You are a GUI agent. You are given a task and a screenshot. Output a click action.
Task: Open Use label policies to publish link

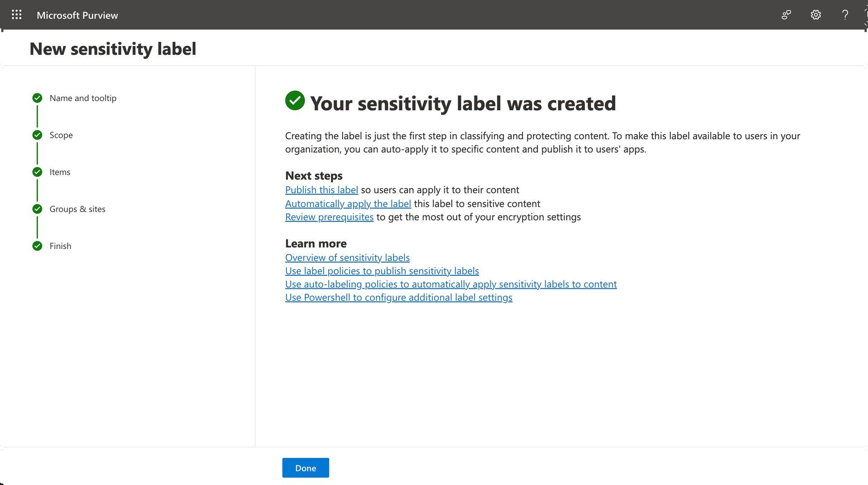tap(382, 271)
